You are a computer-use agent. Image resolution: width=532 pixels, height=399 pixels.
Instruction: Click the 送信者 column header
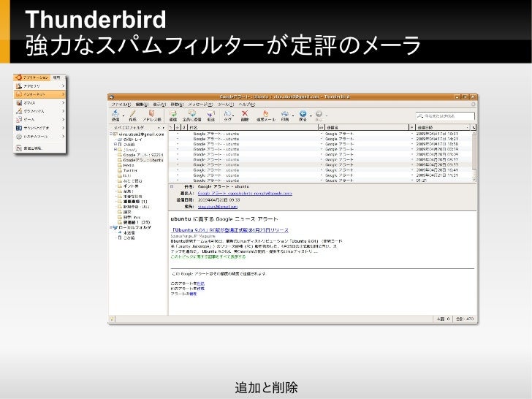[x=367, y=127]
